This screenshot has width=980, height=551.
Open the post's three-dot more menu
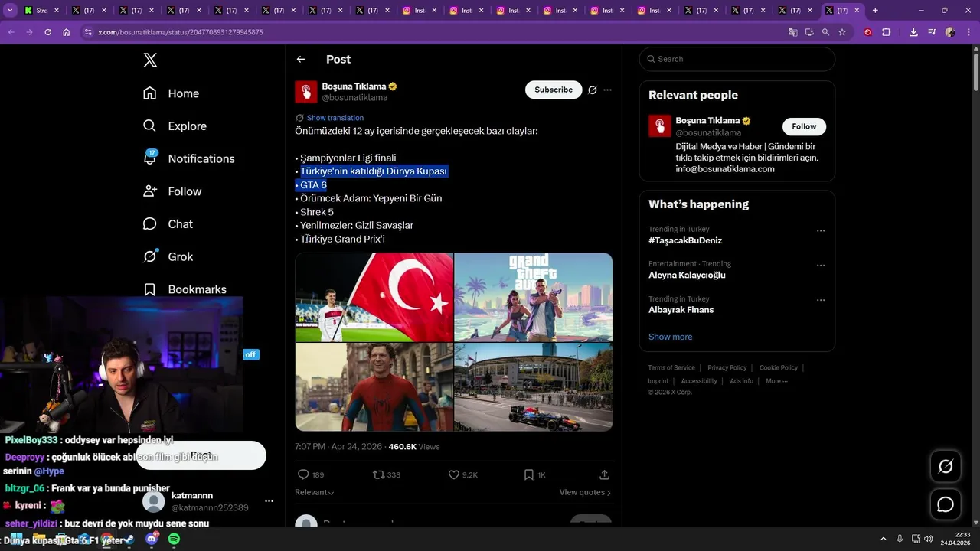(607, 90)
